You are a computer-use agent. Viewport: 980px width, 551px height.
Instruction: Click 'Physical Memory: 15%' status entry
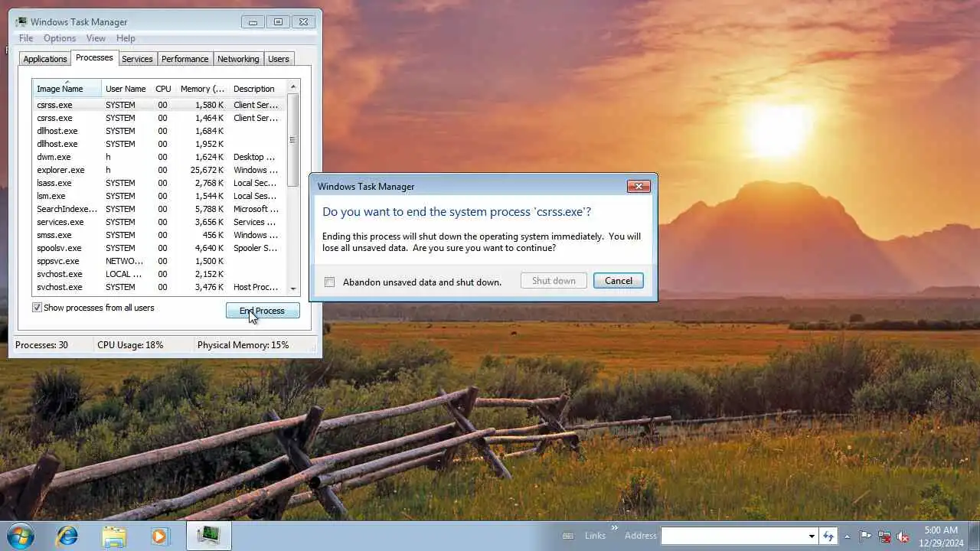pyautogui.click(x=243, y=345)
